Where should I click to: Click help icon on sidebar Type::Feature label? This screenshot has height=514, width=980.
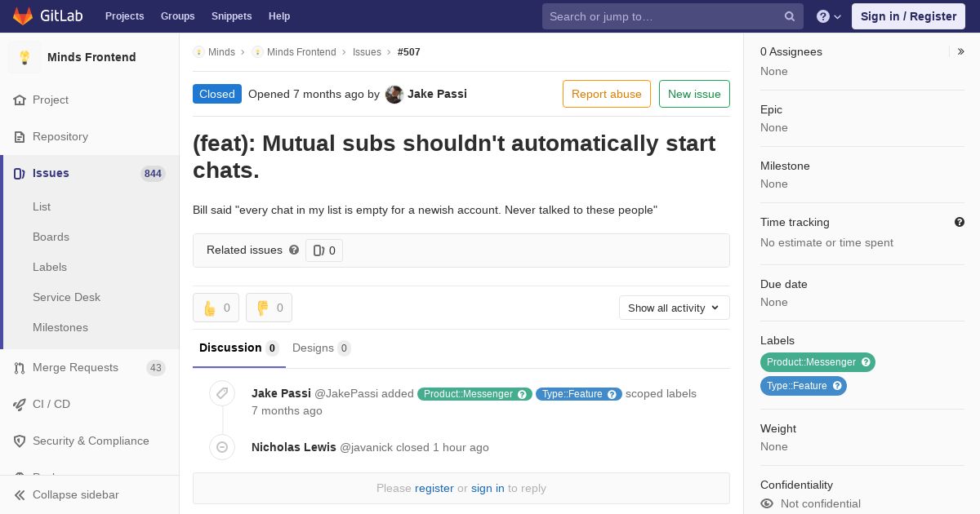(x=837, y=386)
